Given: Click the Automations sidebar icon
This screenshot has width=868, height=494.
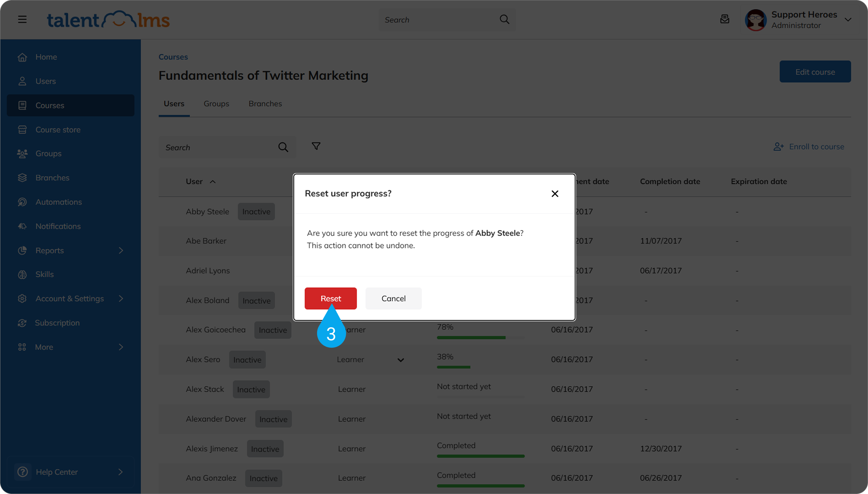Looking at the screenshot, I should (22, 202).
